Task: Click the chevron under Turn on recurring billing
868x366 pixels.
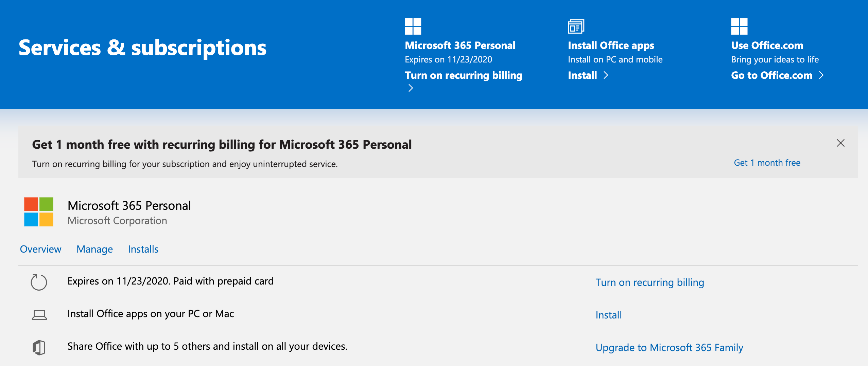Action: tap(411, 88)
